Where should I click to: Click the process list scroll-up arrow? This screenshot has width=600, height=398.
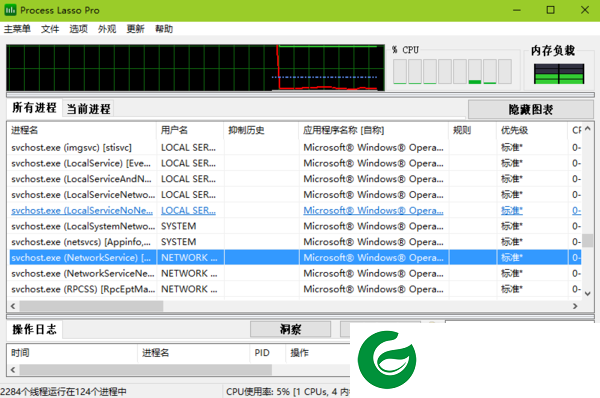[x=588, y=129]
